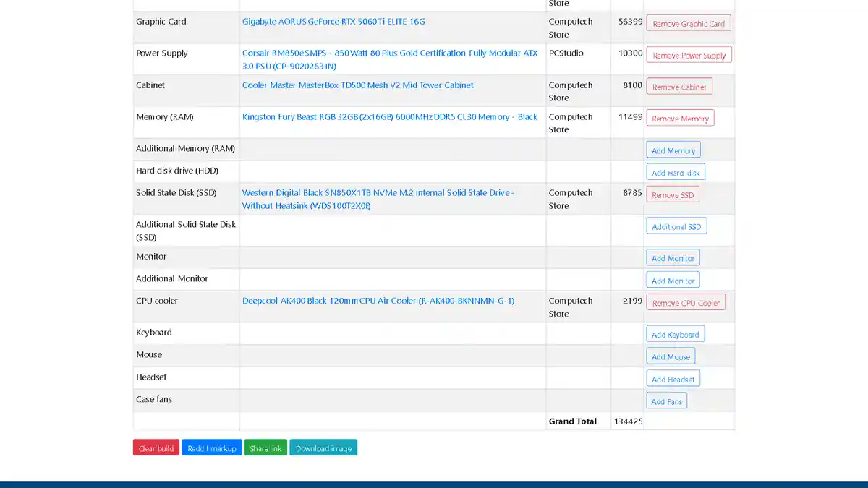Remove the Power Supply from build
The height and width of the screenshot is (488, 868).
coord(689,55)
